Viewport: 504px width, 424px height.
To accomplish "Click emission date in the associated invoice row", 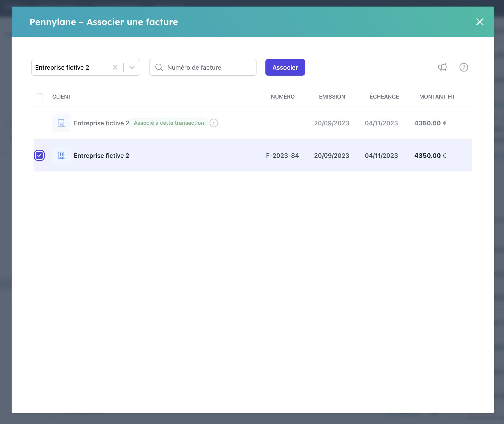I will (x=332, y=123).
